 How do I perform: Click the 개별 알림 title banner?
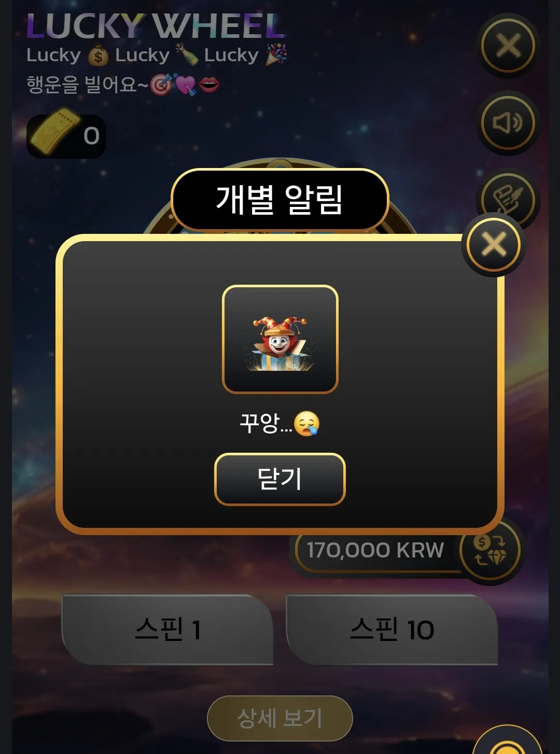tap(280, 200)
